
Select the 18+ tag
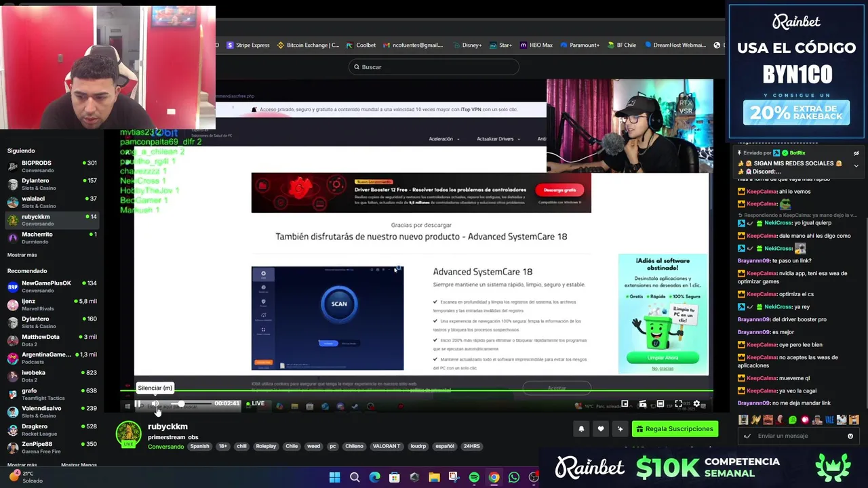tap(222, 447)
